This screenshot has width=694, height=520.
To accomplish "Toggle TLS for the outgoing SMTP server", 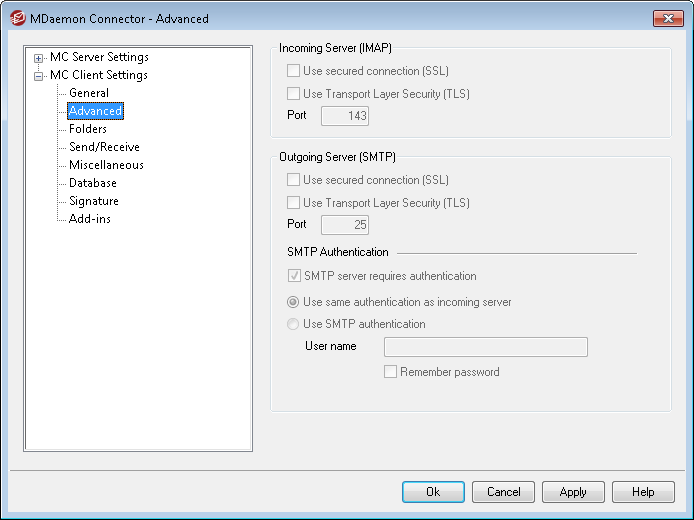I will 294,203.
